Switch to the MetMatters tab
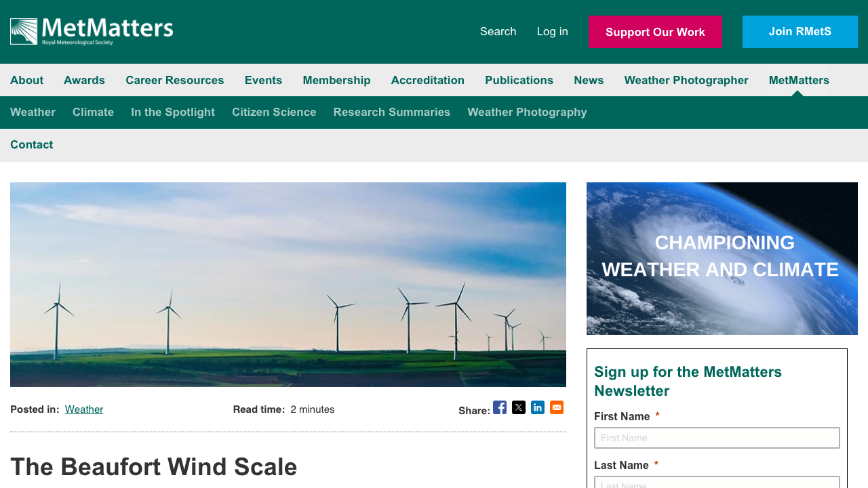The image size is (868, 488). [799, 80]
